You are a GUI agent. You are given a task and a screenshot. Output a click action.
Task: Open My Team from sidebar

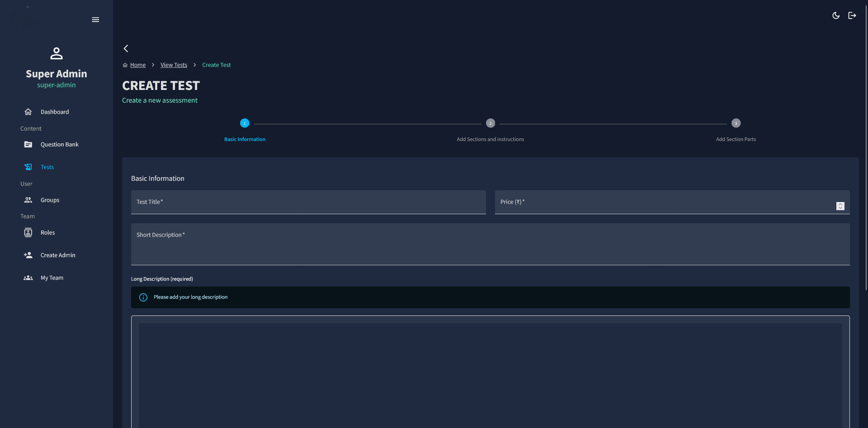click(52, 278)
